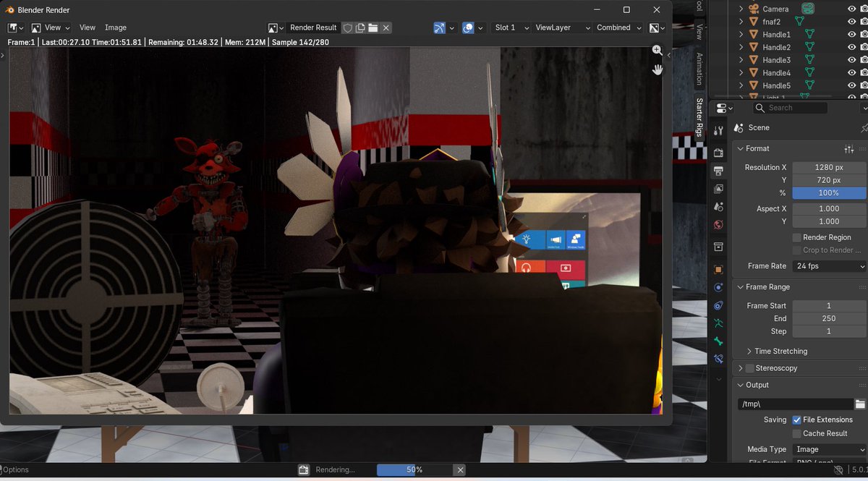Toggle the gizmo display button
This screenshot has height=481, width=868.
coord(440,27)
